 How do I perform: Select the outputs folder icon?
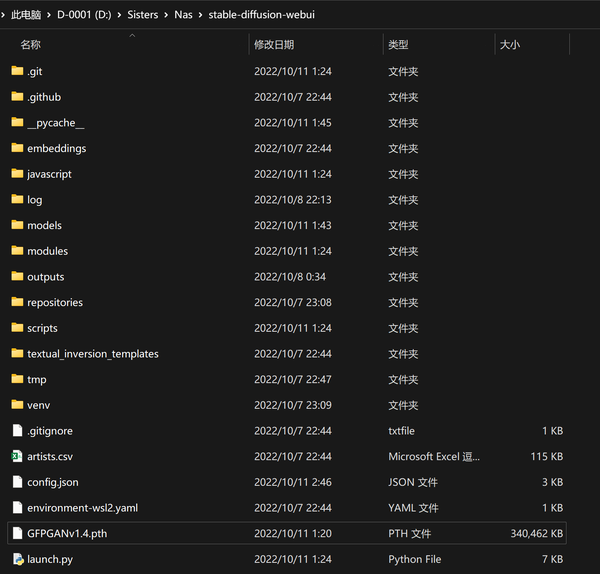click(x=17, y=276)
